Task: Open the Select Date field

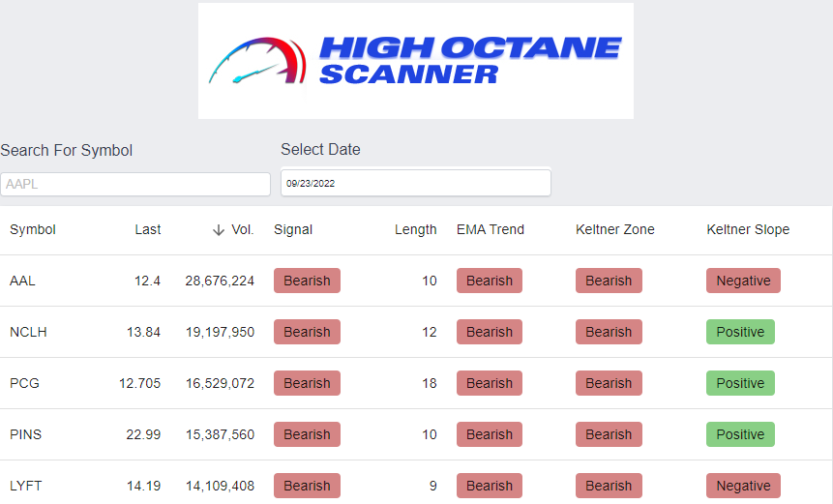Action: (415, 183)
